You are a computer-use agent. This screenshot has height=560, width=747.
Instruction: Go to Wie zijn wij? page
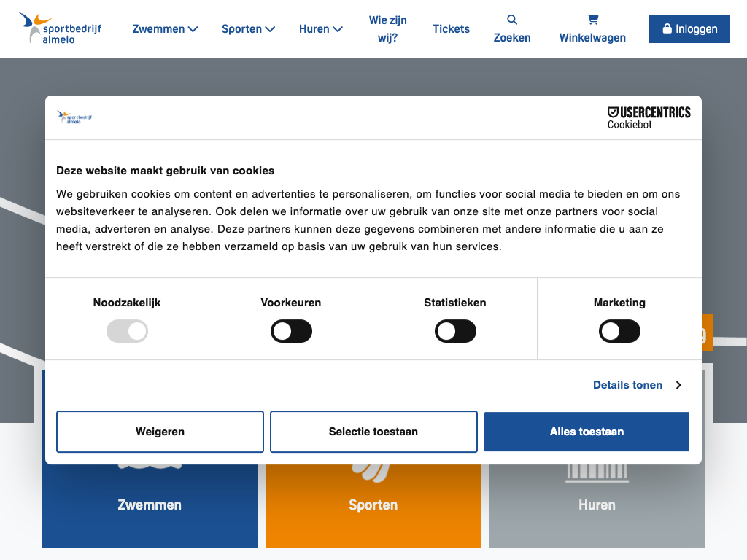click(387, 29)
